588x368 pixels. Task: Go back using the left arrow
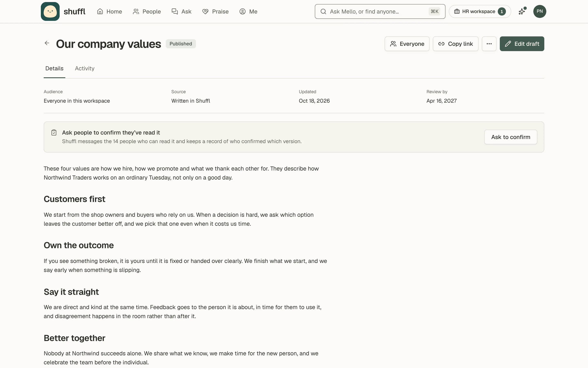pyautogui.click(x=47, y=43)
